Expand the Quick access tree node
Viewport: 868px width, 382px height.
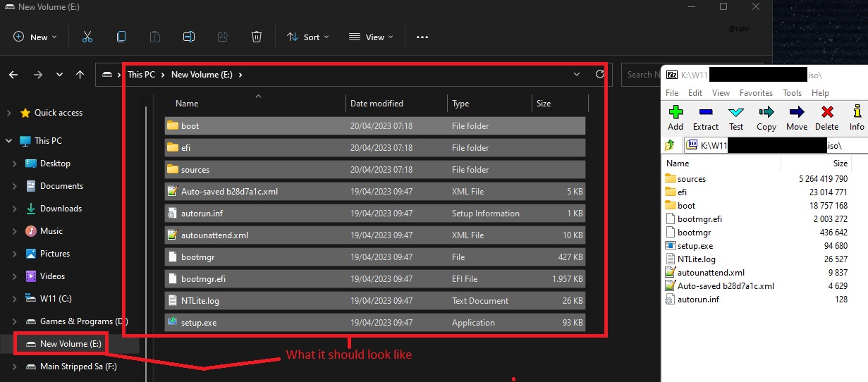click(8, 113)
